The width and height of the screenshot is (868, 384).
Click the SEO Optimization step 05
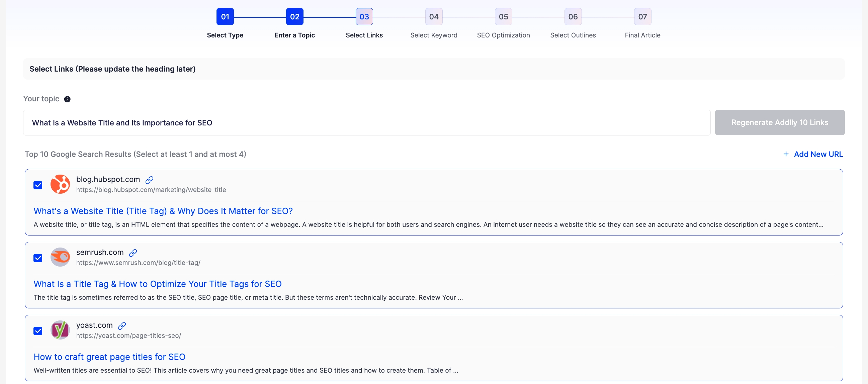point(503,17)
